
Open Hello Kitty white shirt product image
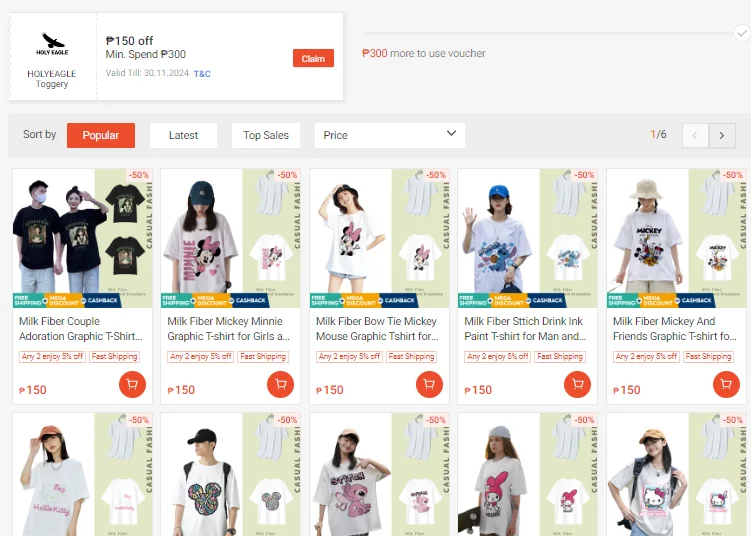(82, 474)
